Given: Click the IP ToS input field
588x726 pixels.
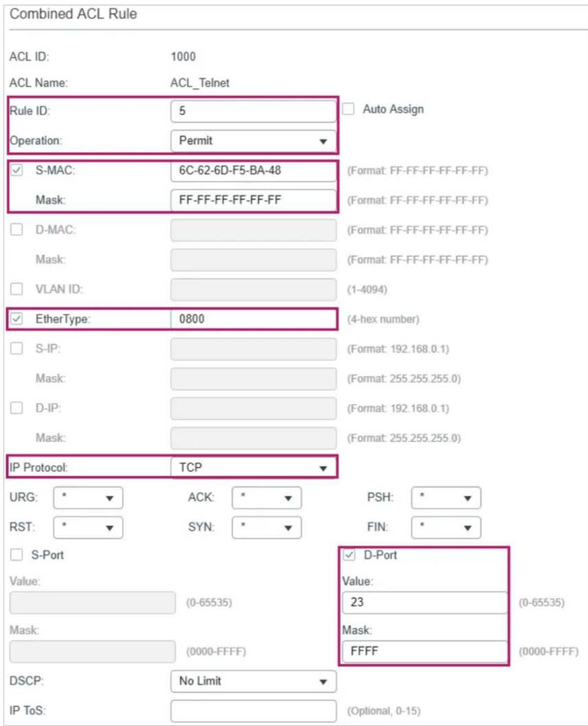Looking at the screenshot, I should click(254, 711).
